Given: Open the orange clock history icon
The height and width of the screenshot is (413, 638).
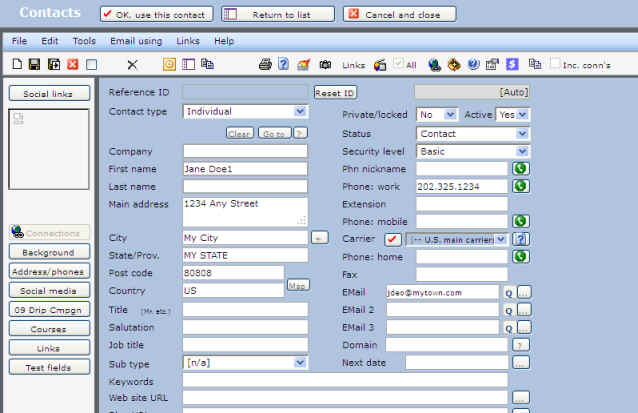Looking at the screenshot, I should point(169,64).
